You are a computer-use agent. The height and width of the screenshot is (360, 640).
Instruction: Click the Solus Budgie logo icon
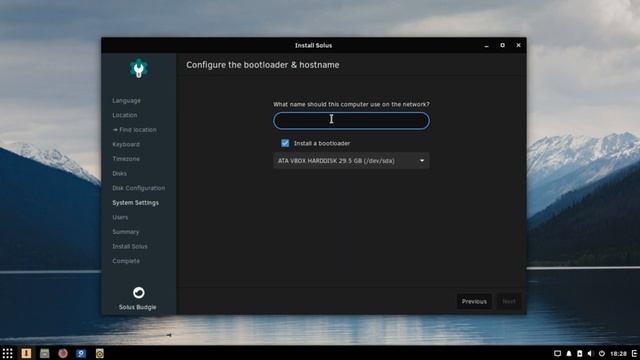139,293
